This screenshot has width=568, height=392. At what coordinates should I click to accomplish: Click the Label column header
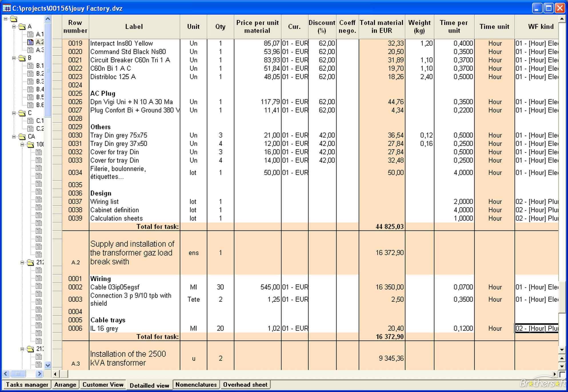[134, 27]
